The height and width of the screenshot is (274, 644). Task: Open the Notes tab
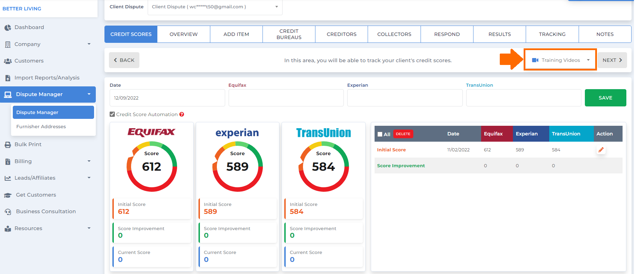pyautogui.click(x=605, y=34)
